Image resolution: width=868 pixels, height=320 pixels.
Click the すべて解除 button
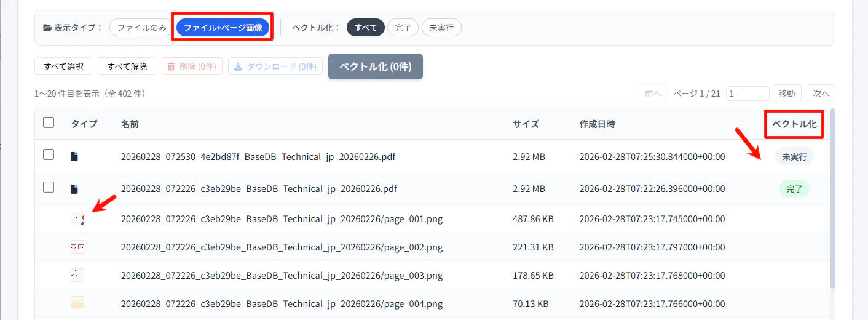click(x=127, y=66)
